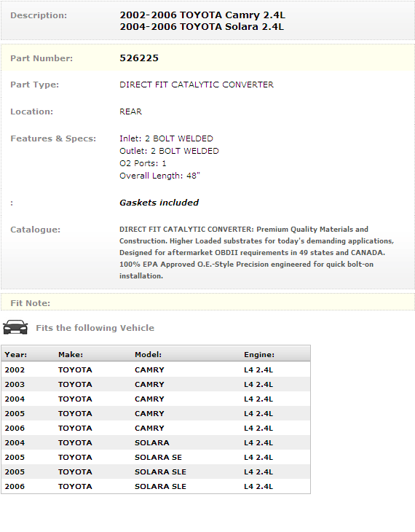
Task: Click the Overall Length 48" spec line
Action: click(159, 176)
